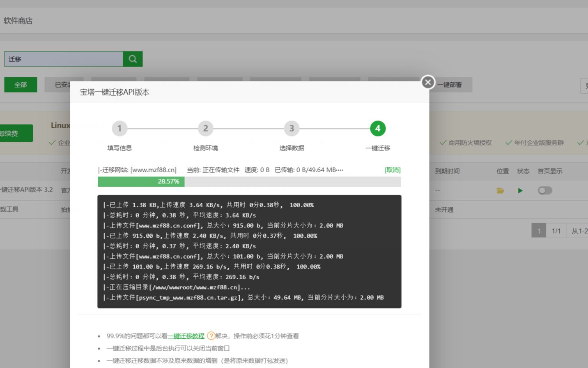Select page 1 in the pagination control
The width and height of the screenshot is (588, 368).
[538, 230]
